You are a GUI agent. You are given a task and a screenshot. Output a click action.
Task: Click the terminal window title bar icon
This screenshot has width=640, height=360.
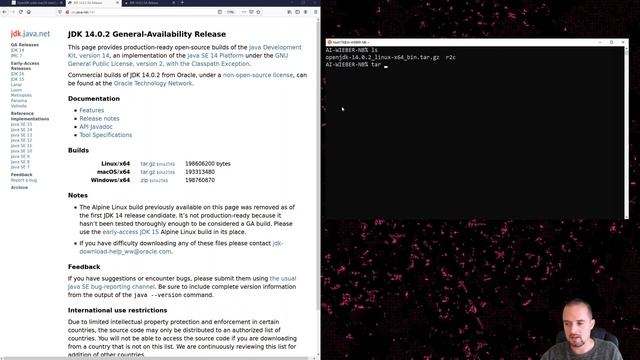pos(329,42)
